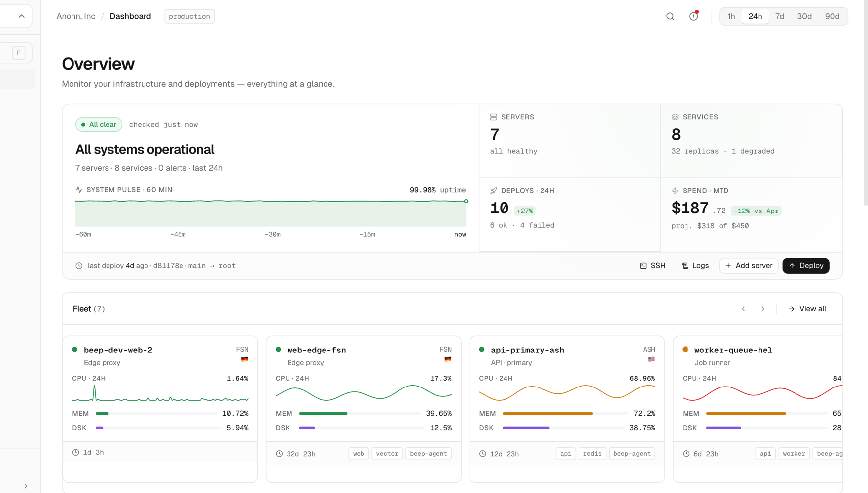868x493 pixels.
Task: Click the redis tag on api-primary-ash
Action: pos(592,454)
